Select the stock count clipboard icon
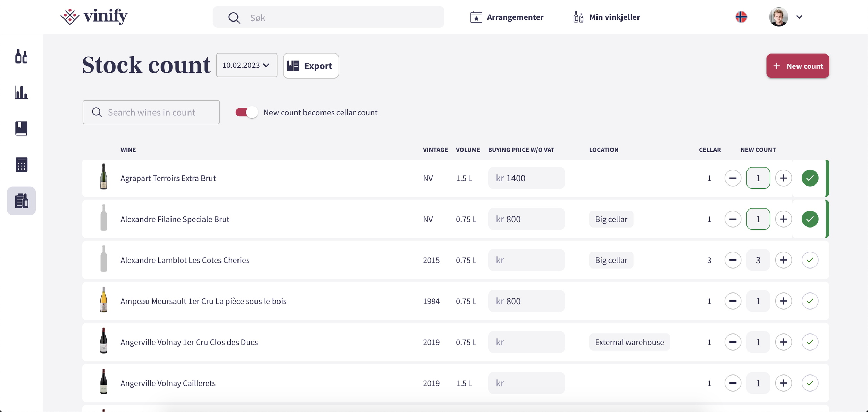Screen dimensions: 868x412 point(21,201)
